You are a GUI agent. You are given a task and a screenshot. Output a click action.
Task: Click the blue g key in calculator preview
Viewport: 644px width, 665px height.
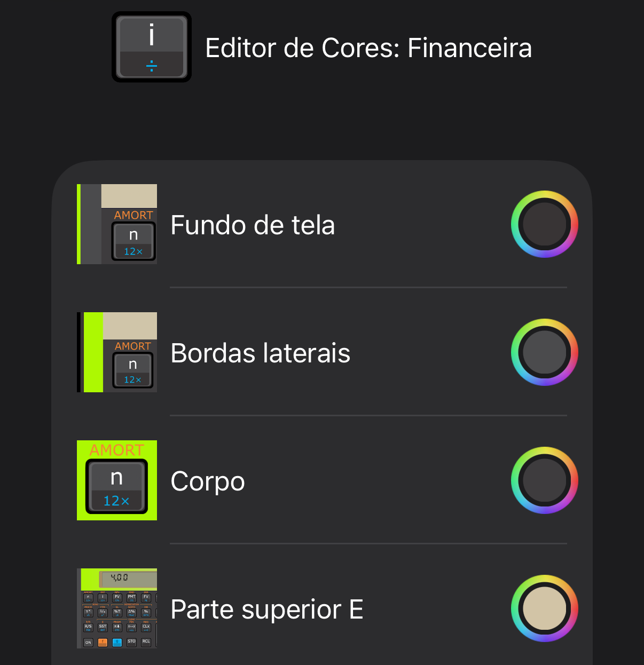tap(117, 642)
